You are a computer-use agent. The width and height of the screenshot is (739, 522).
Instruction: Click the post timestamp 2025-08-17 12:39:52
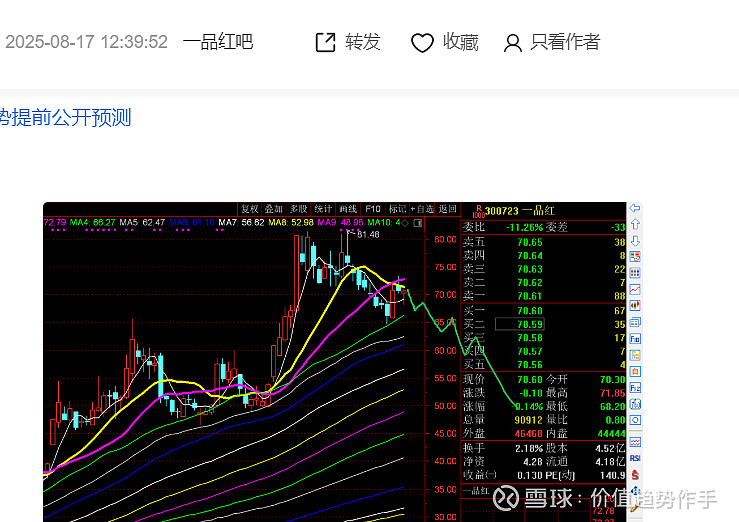tap(87, 42)
